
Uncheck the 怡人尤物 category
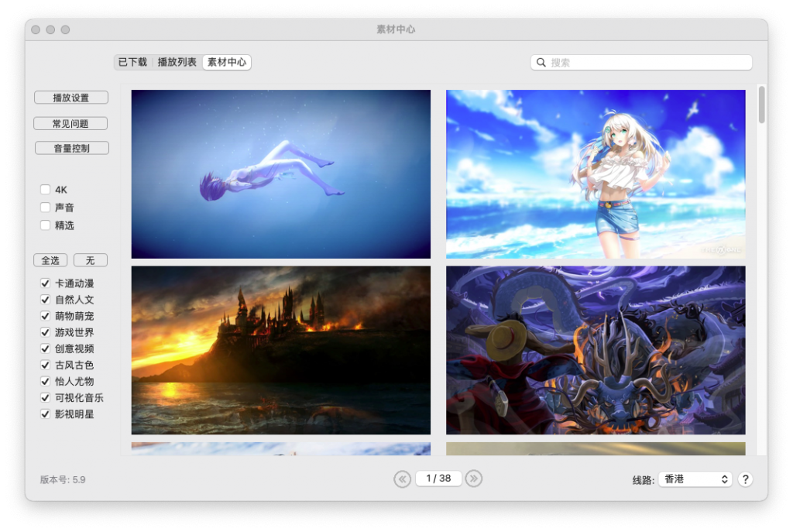coord(45,381)
